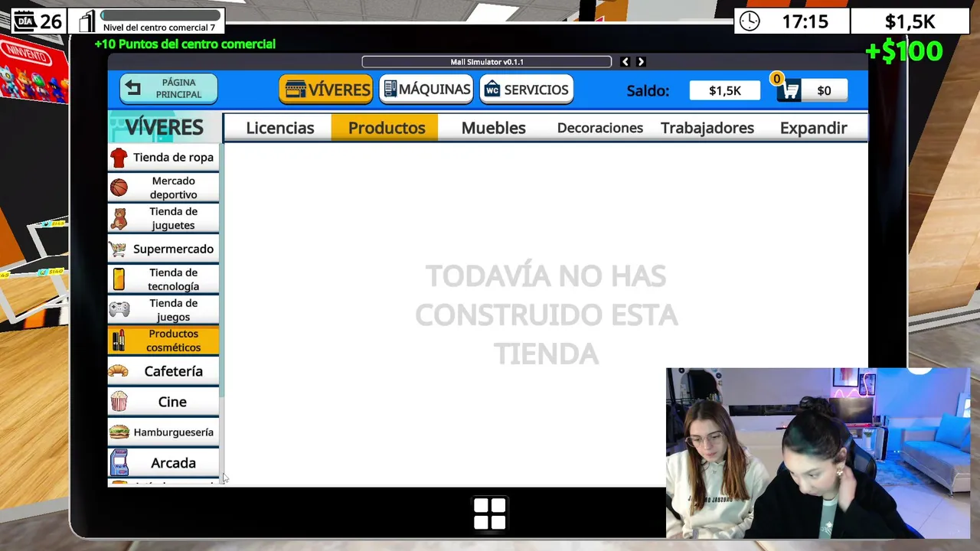Click the mall level building icon
Screen dimensions: 980x551
pyautogui.click(x=87, y=21)
